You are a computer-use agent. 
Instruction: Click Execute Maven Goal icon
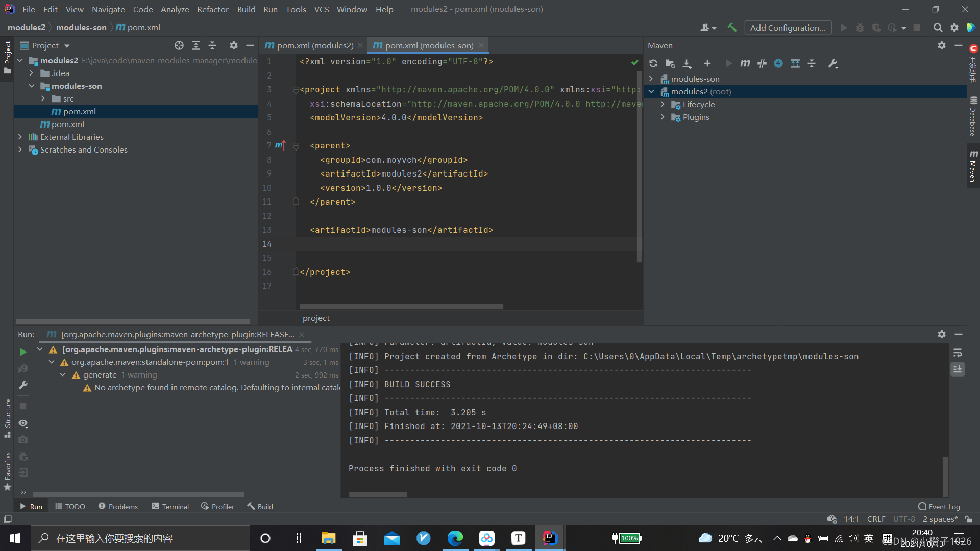tap(745, 63)
